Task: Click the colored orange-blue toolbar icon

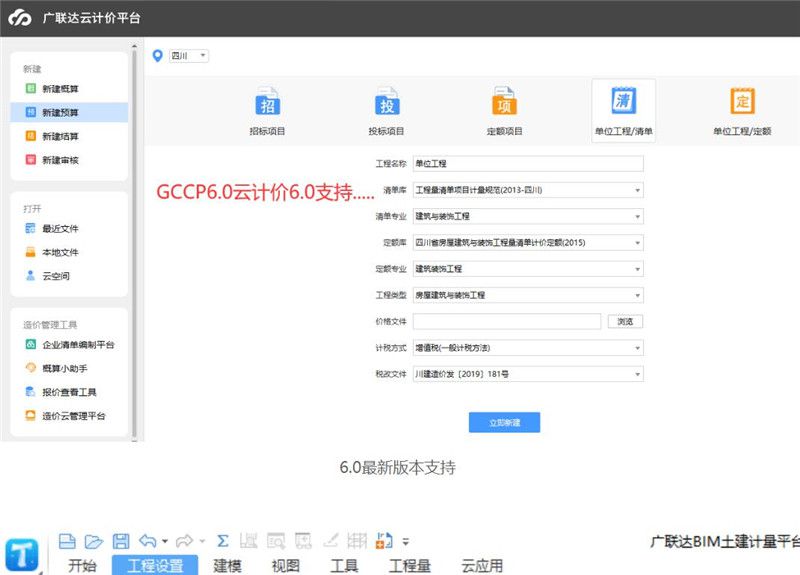Action: [384, 541]
